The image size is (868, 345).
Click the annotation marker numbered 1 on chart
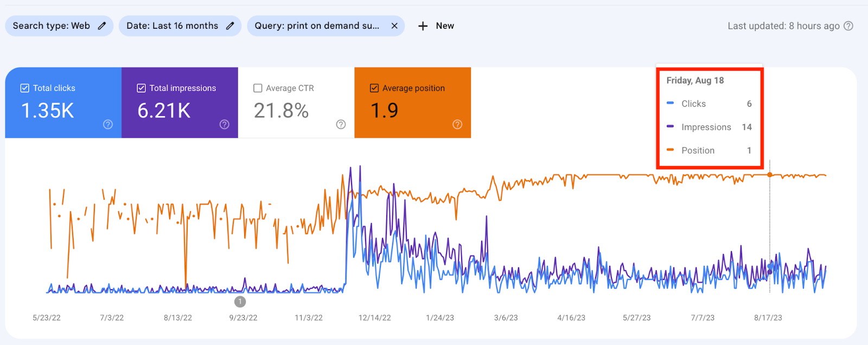pos(240,302)
